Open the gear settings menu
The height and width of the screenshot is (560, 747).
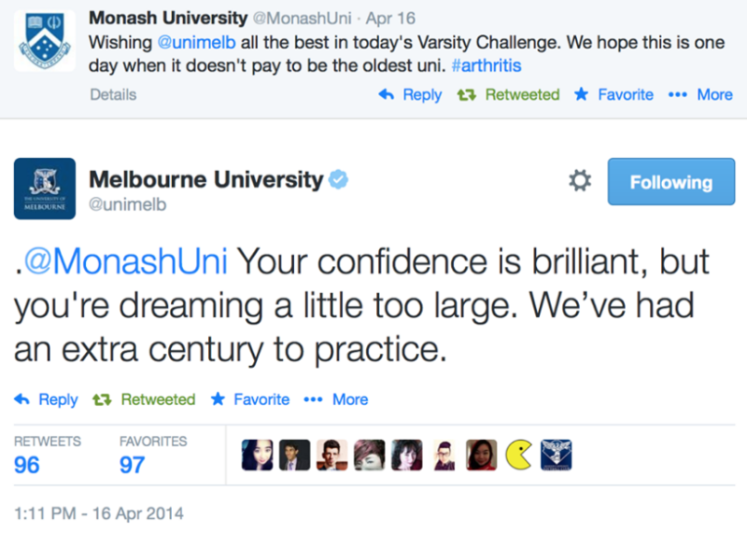click(x=580, y=181)
